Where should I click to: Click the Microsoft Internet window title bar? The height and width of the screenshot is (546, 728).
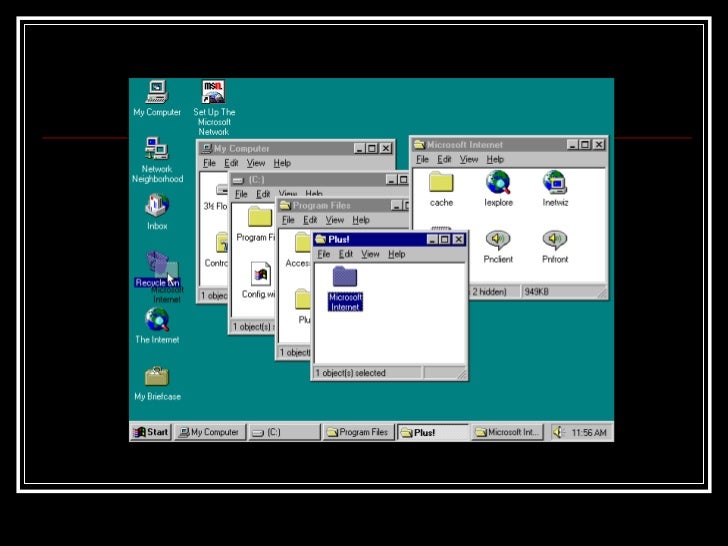pyautogui.click(x=509, y=144)
